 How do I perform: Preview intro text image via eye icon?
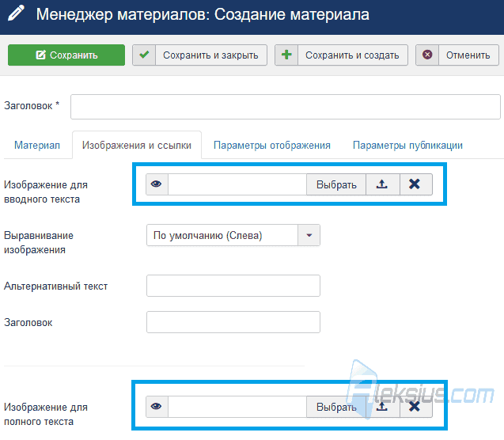click(x=157, y=184)
